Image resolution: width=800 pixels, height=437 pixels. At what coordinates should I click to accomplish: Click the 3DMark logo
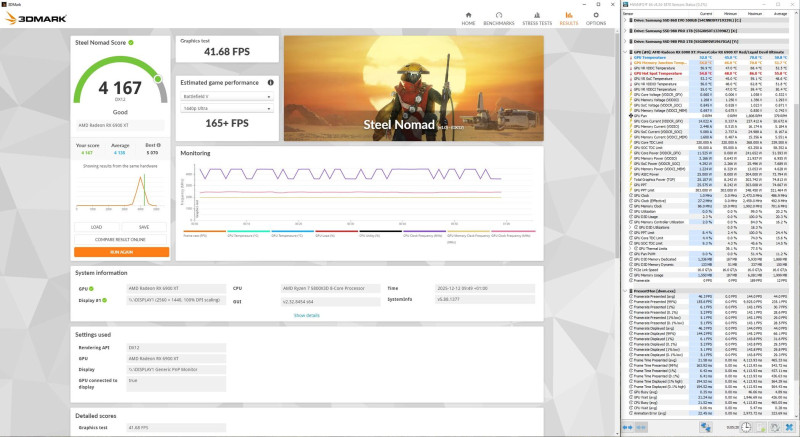pyautogui.click(x=36, y=18)
